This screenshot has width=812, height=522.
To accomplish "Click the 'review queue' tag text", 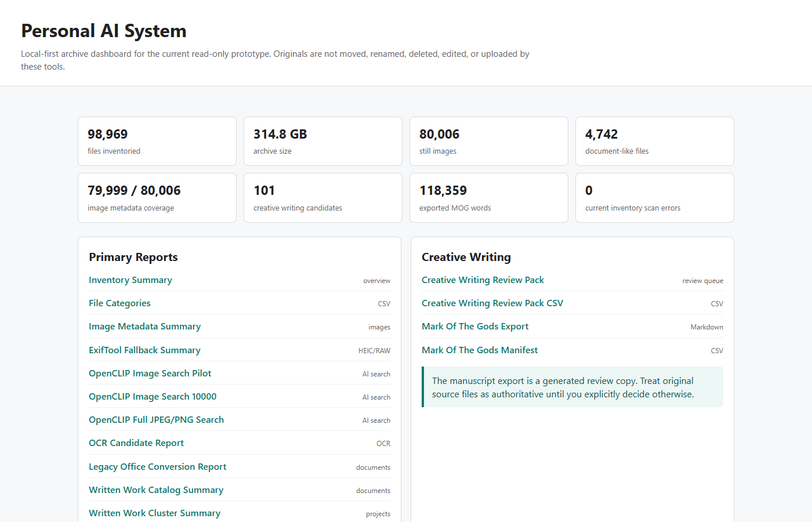I will point(702,281).
